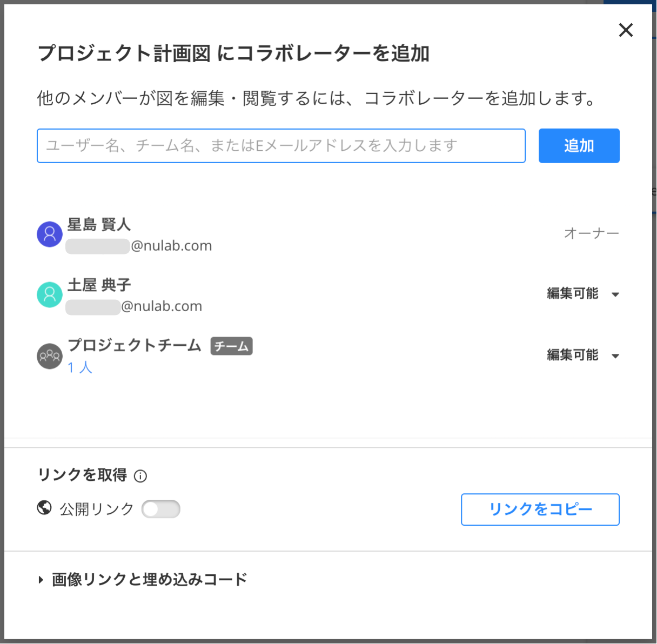657x644 pixels.
Task: Click the 公開リンク label text
Action: tap(97, 509)
